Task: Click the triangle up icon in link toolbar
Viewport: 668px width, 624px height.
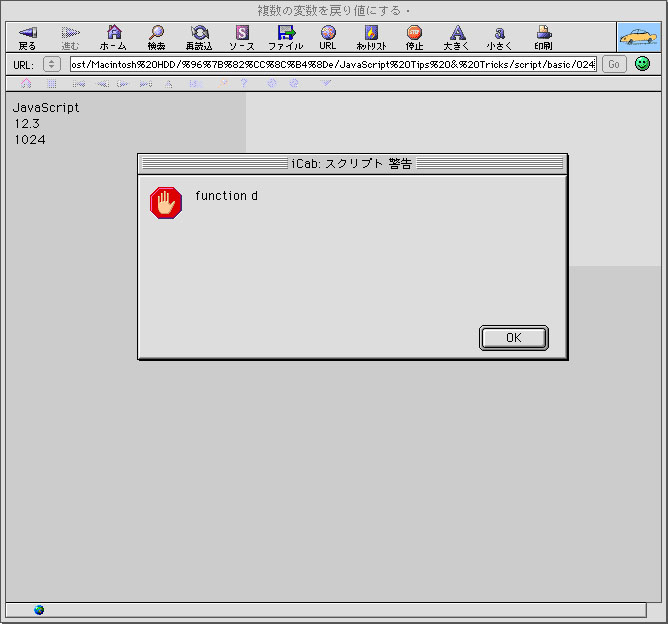Action: coord(169,83)
